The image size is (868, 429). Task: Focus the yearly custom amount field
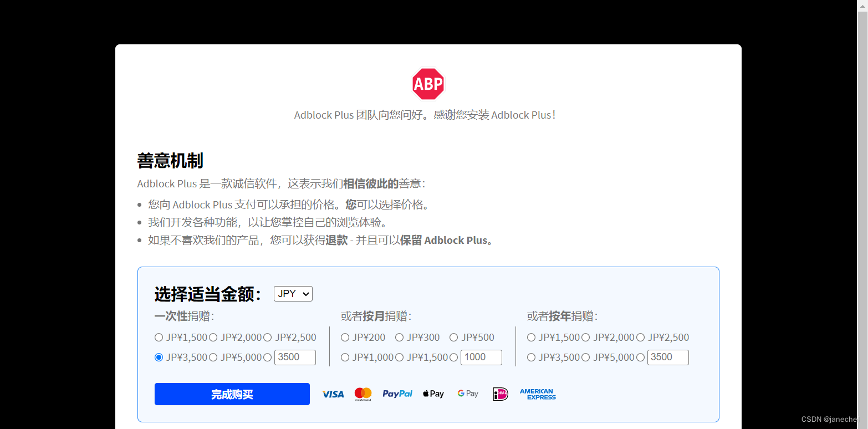[x=668, y=357]
